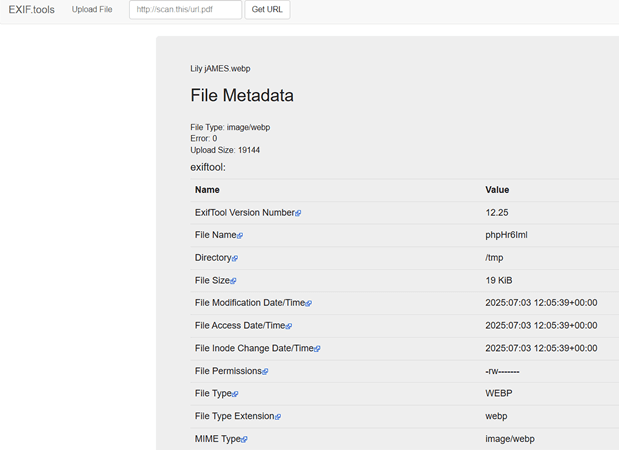Click external link icon beside ExifTool Version Number
This screenshot has width=619, height=450.
pyautogui.click(x=298, y=213)
